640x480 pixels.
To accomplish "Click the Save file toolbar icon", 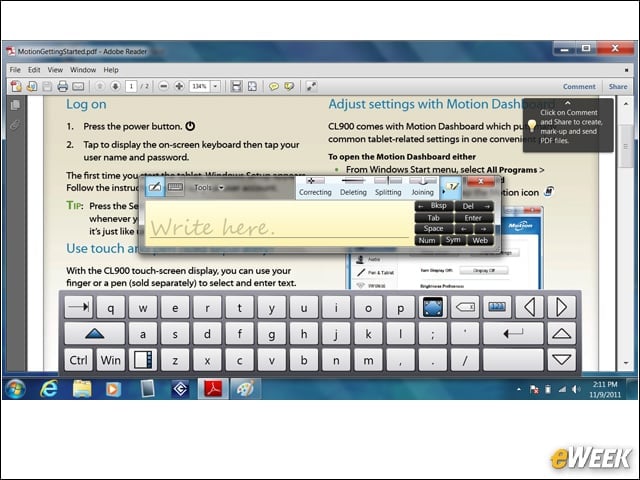I will (x=47, y=86).
